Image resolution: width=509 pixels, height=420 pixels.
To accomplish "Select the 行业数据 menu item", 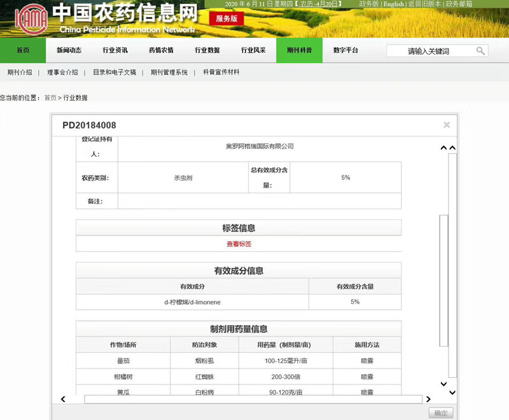I will (x=207, y=50).
